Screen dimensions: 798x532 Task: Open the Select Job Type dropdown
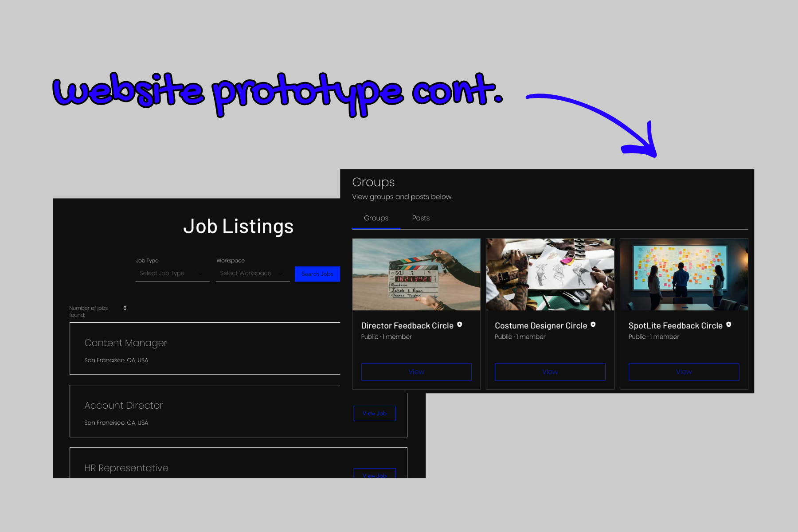pyautogui.click(x=168, y=273)
